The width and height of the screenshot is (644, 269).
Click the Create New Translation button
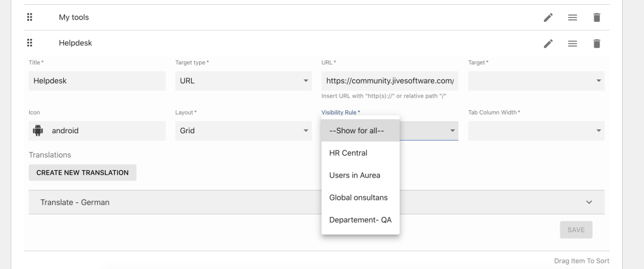(82, 173)
